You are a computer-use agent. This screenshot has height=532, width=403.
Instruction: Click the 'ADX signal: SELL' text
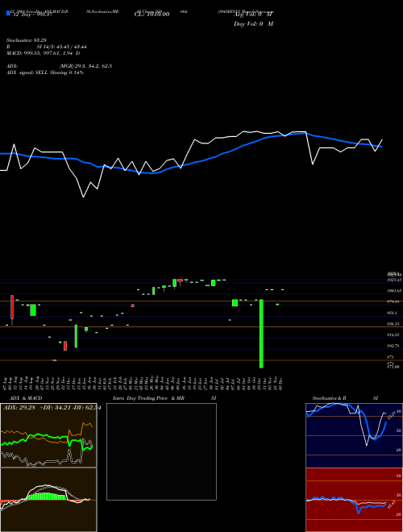(27, 73)
